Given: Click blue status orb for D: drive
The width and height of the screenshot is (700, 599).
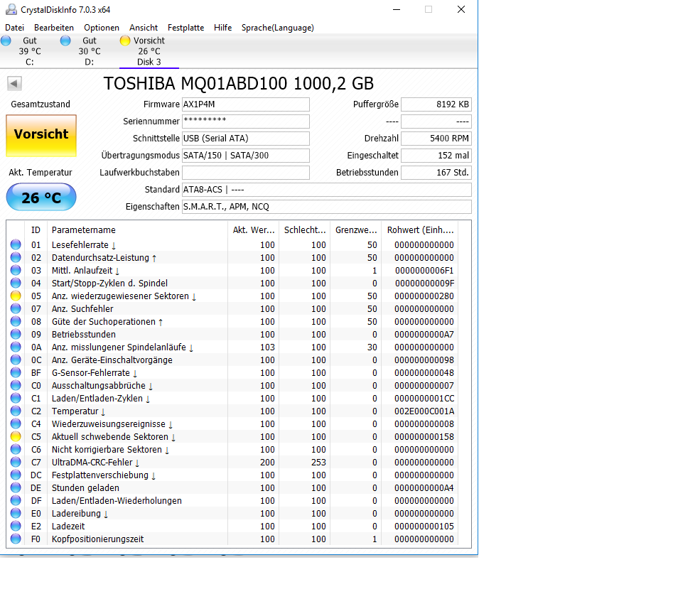Looking at the screenshot, I should click(65, 41).
